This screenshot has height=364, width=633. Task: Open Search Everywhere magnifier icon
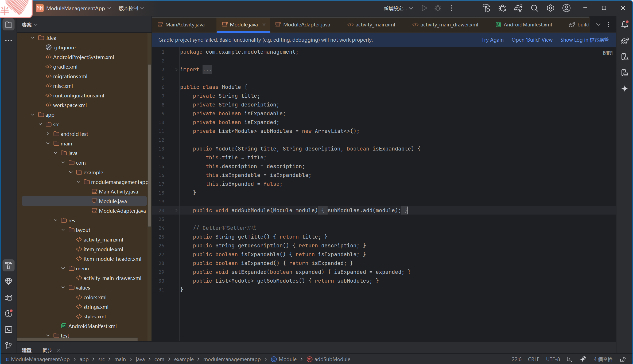tap(534, 8)
